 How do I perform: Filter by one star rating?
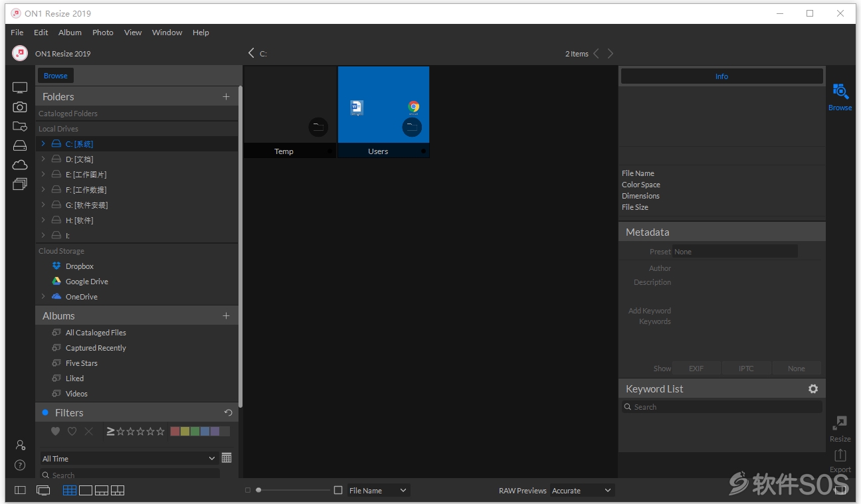pyautogui.click(x=120, y=432)
